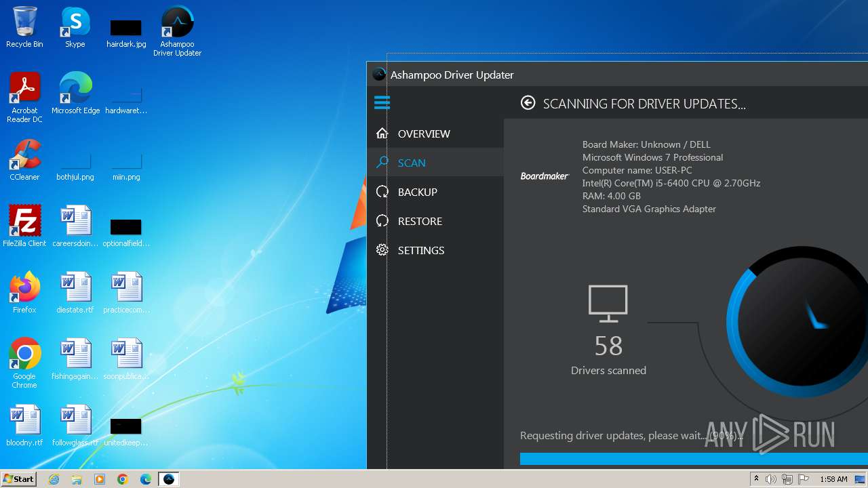Image resolution: width=868 pixels, height=488 pixels.
Task: Open the Settings section
Action: click(x=435, y=250)
